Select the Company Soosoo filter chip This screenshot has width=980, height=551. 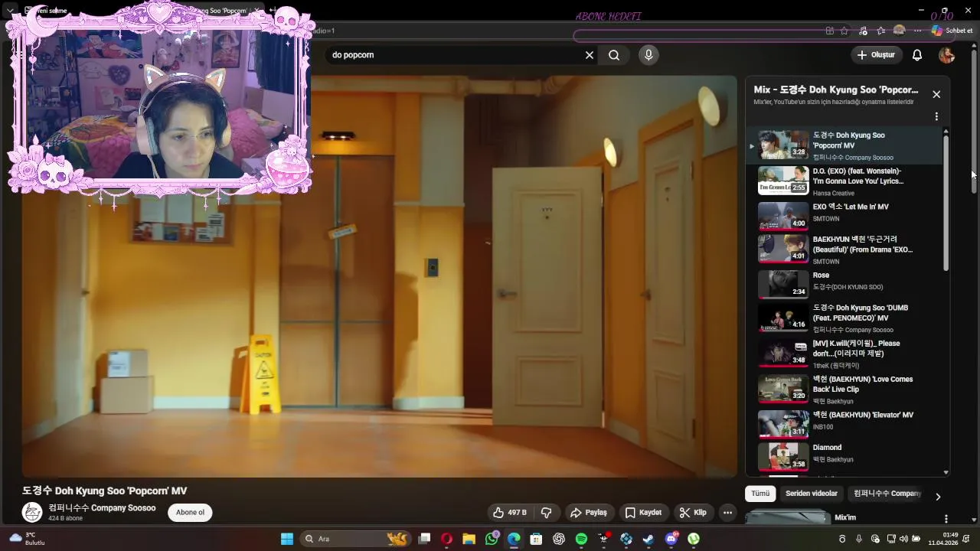[x=887, y=494]
